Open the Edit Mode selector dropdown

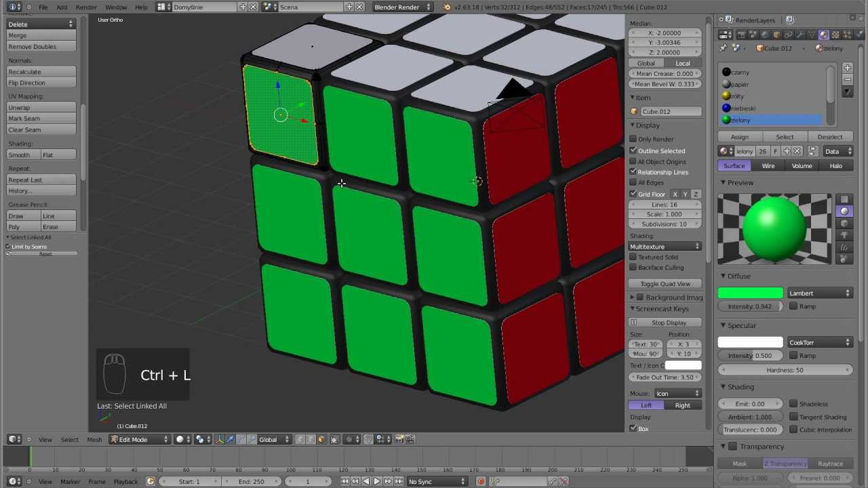(x=140, y=439)
